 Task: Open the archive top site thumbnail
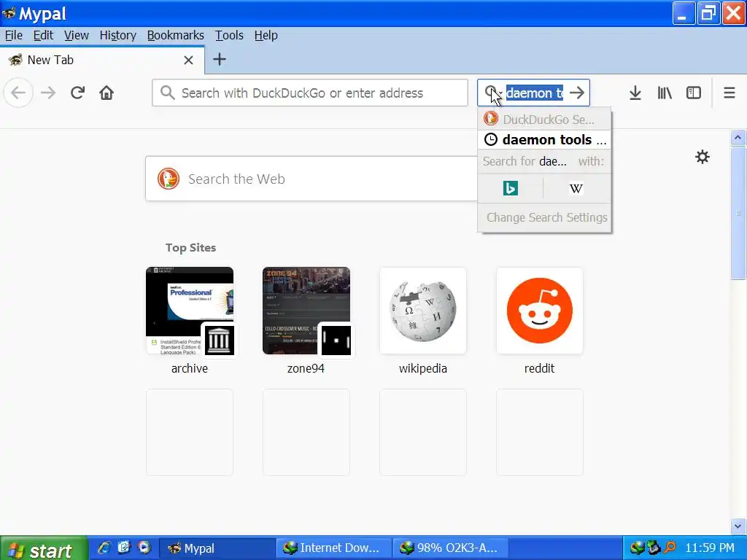[190, 311]
